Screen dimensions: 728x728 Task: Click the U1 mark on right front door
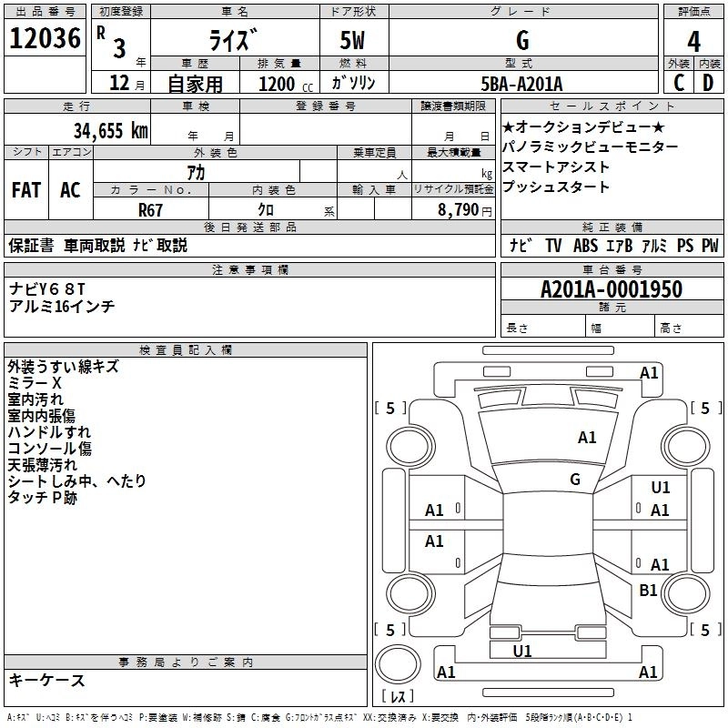point(661,487)
